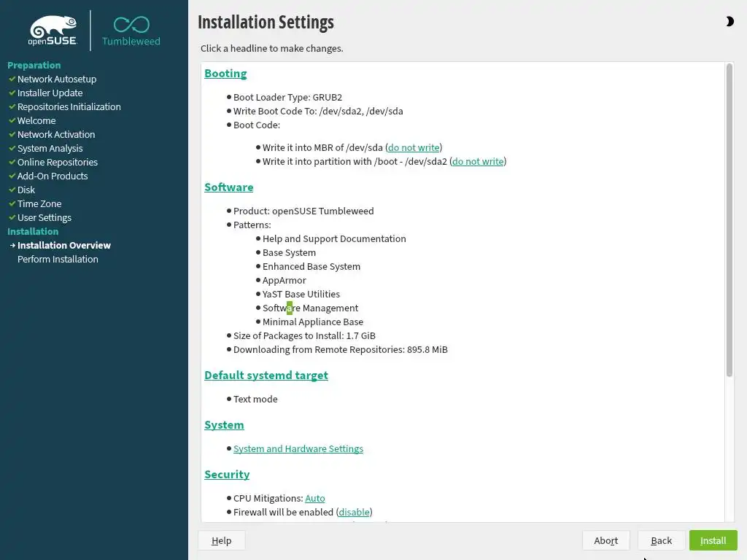Click 'Product: openSUSE Tumbleweed' text

pos(303,211)
